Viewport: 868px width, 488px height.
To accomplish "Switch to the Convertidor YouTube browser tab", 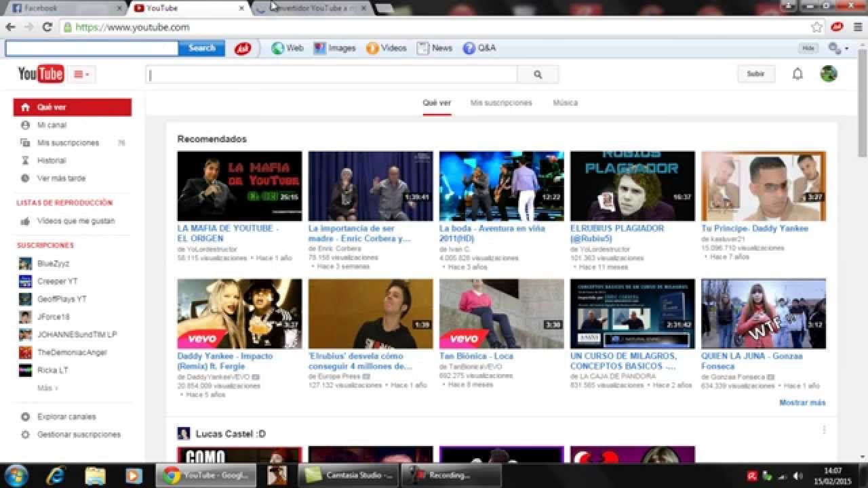I will [x=311, y=8].
